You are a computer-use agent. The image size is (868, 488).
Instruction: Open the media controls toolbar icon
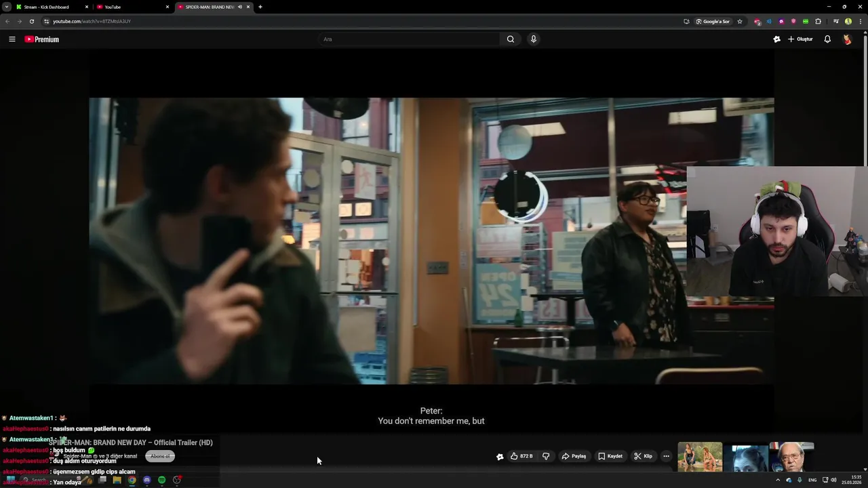click(x=836, y=21)
